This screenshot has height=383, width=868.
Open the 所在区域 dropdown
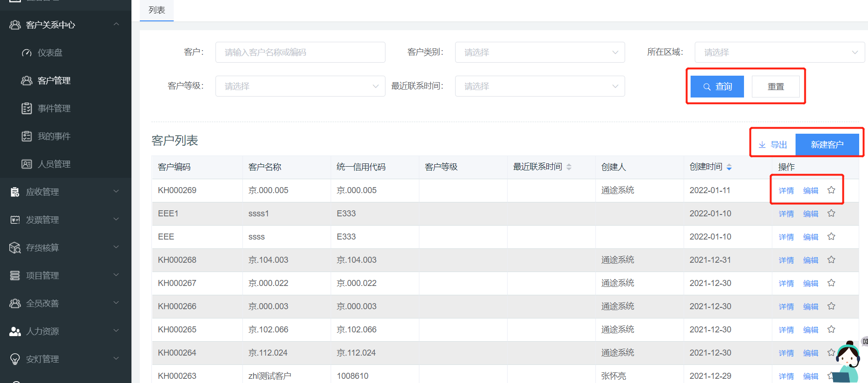(x=779, y=52)
